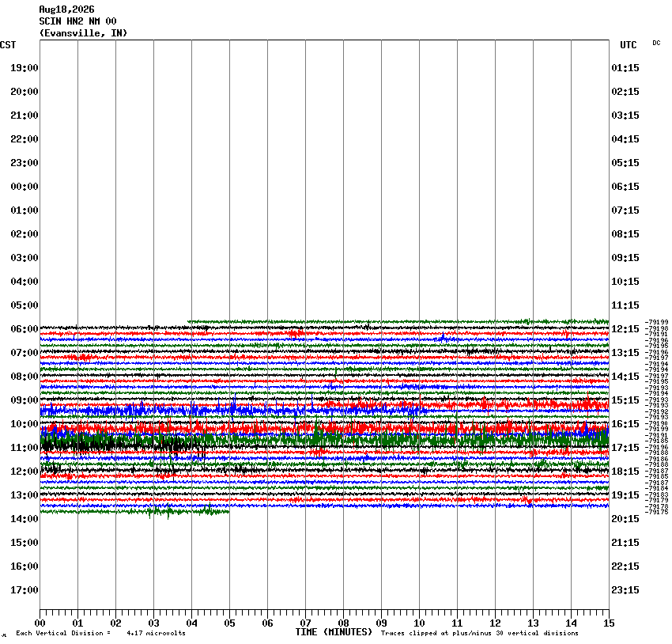Click the Each Vertical Division scale note

[x=100, y=633]
